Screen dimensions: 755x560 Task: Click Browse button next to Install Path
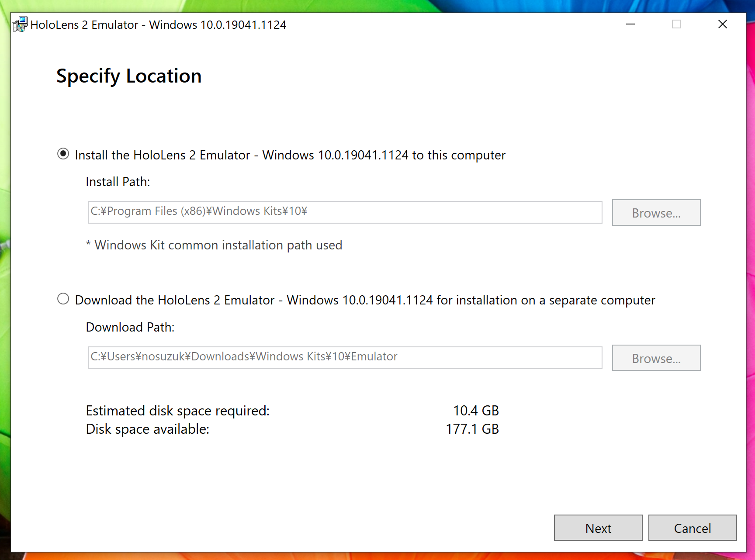[x=656, y=213]
